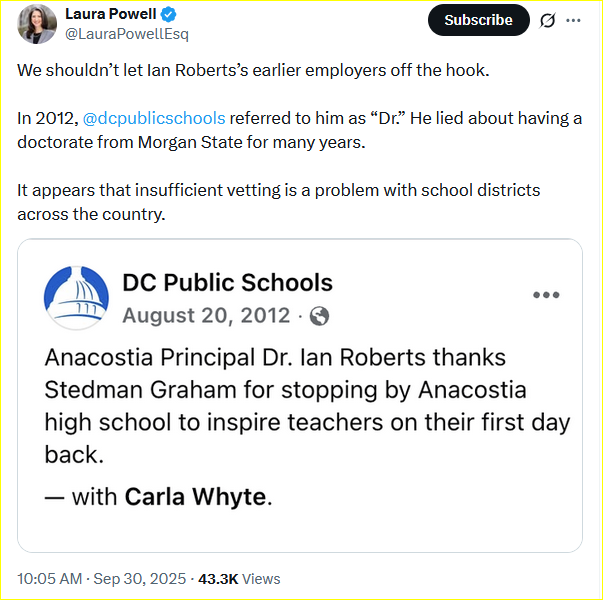Click the August 20, 2012 post date
This screenshot has height=600, width=603.
(207, 316)
